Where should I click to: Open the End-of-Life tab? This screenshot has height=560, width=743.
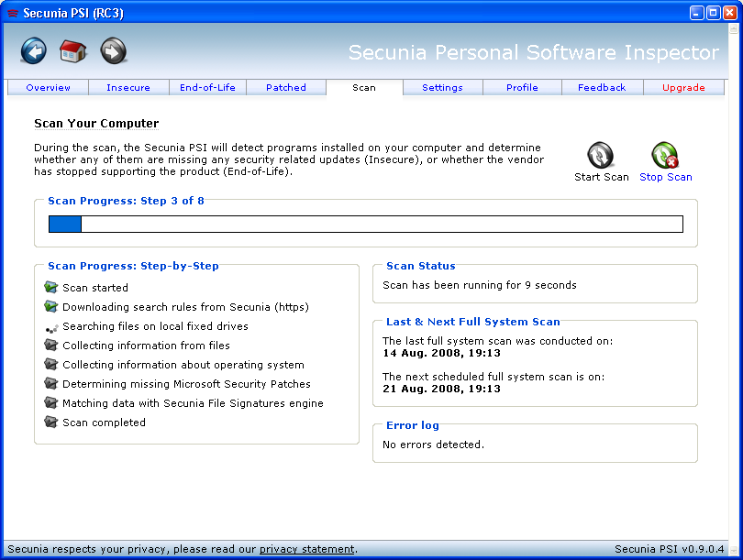[207, 88]
